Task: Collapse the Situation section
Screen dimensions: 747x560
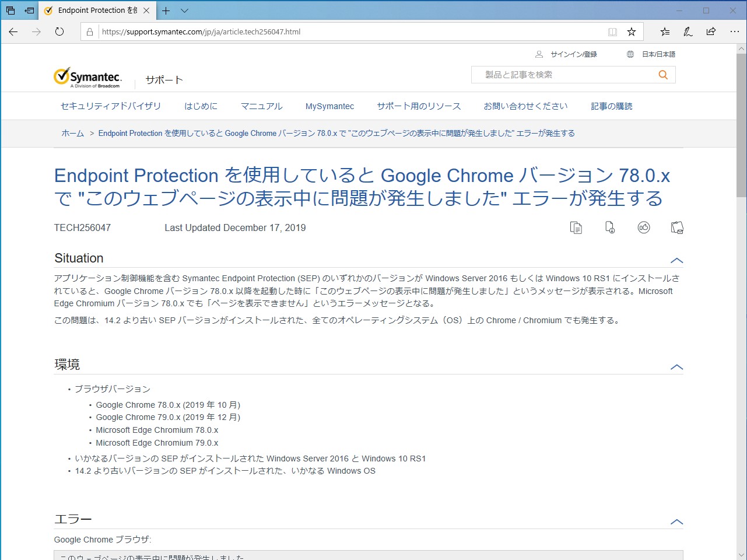Action: coord(676,260)
